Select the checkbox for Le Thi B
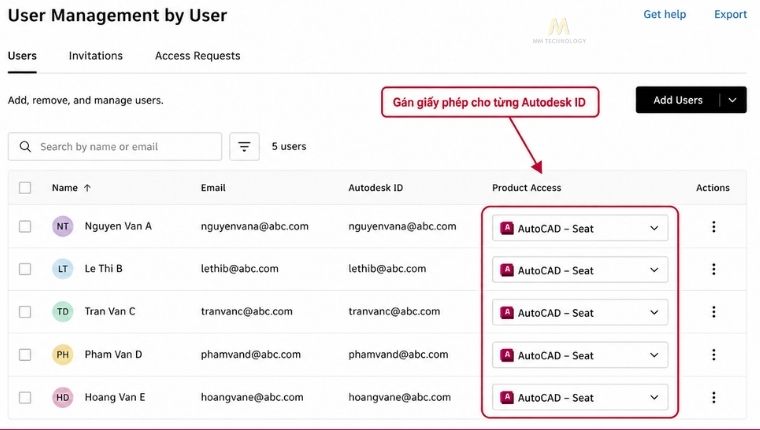Viewport: 760px width, 430px height. coord(25,269)
